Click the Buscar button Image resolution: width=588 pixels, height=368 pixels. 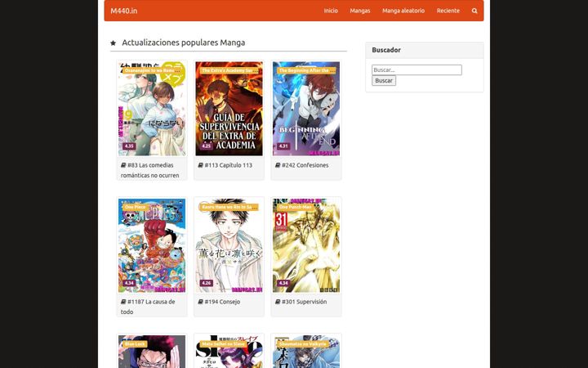point(384,81)
